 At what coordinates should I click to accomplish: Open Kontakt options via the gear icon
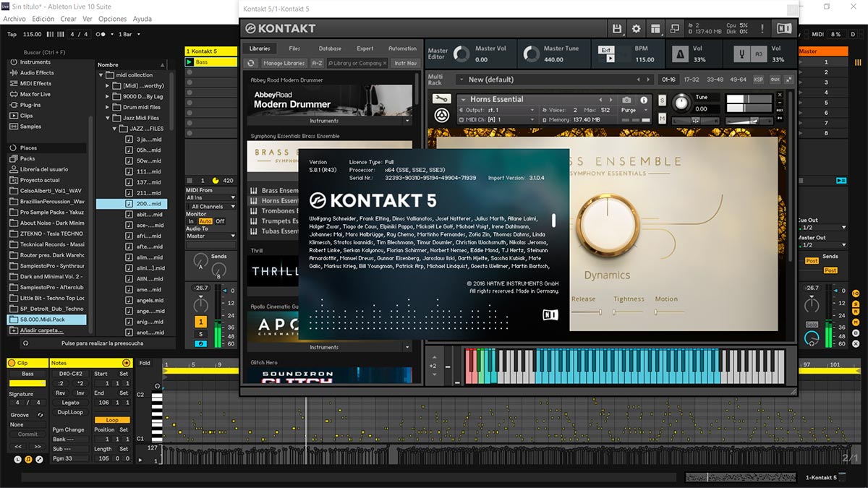[637, 28]
